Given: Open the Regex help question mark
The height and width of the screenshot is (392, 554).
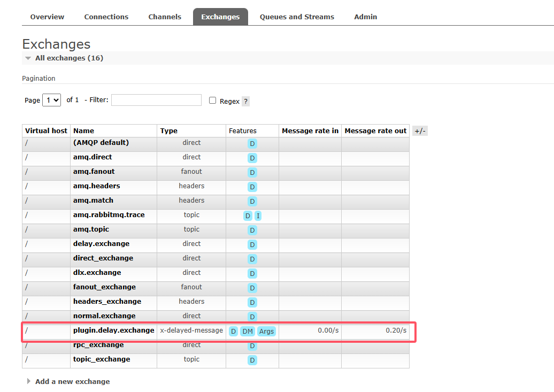Looking at the screenshot, I should pos(245,102).
